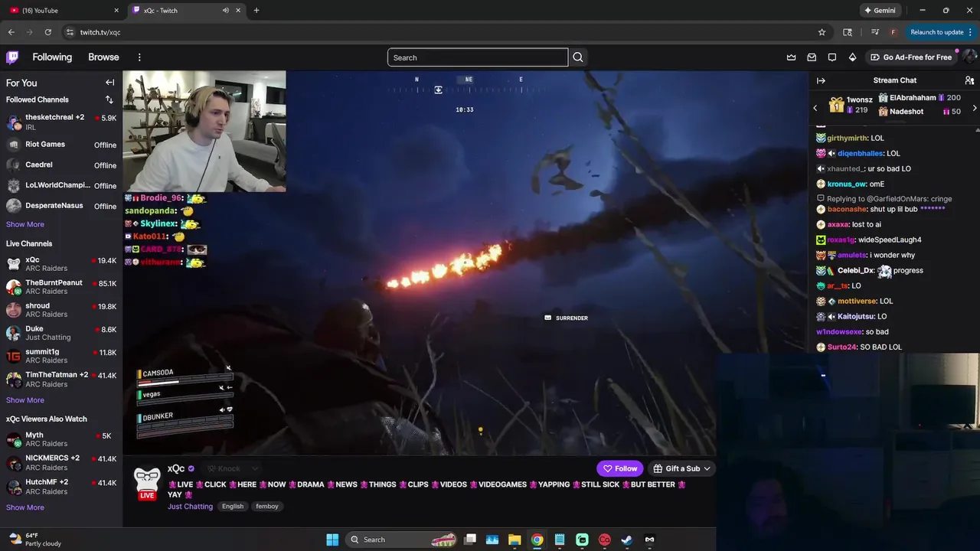Viewport: 980px width, 551px height.
Task: Click Chrome icon in taskbar
Action: pos(537,540)
